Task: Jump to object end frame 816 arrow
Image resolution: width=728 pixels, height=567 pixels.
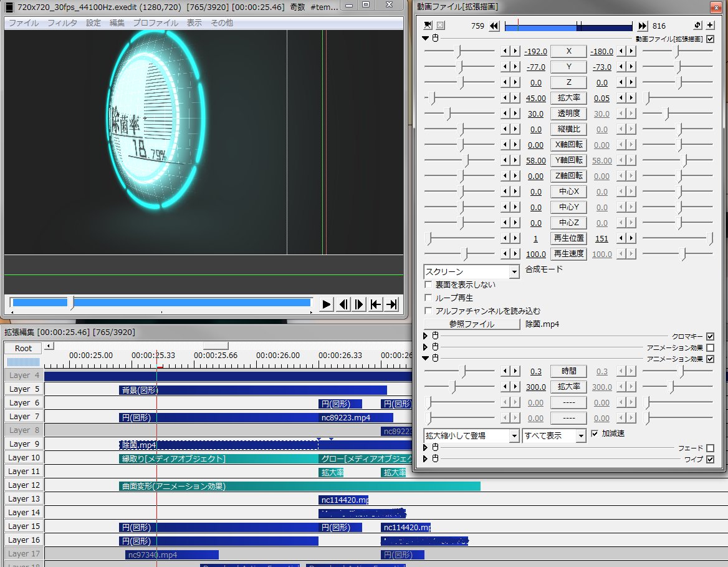Action: pos(643,26)
